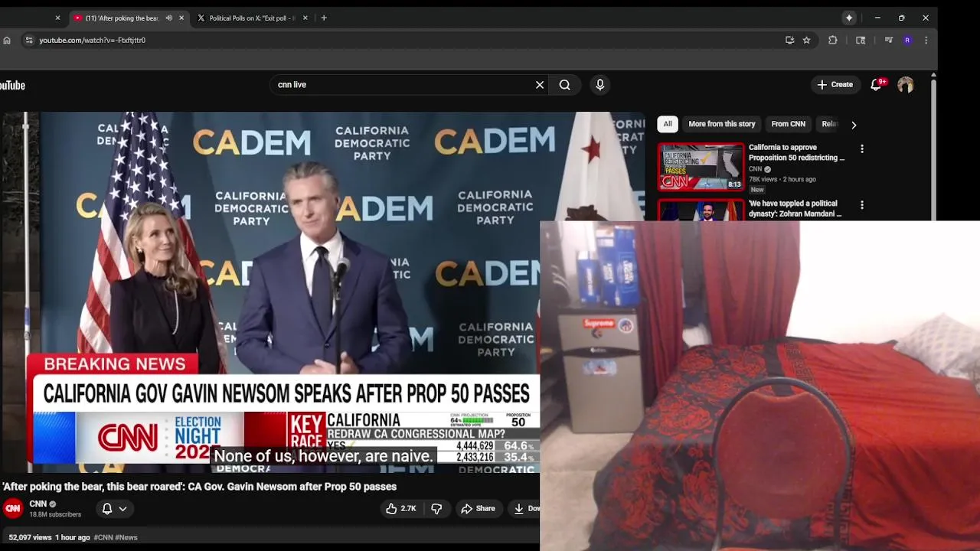Screen dimensions: 980x551
Task: Click the YouTube search magnifier button
Action: (565, 85)
